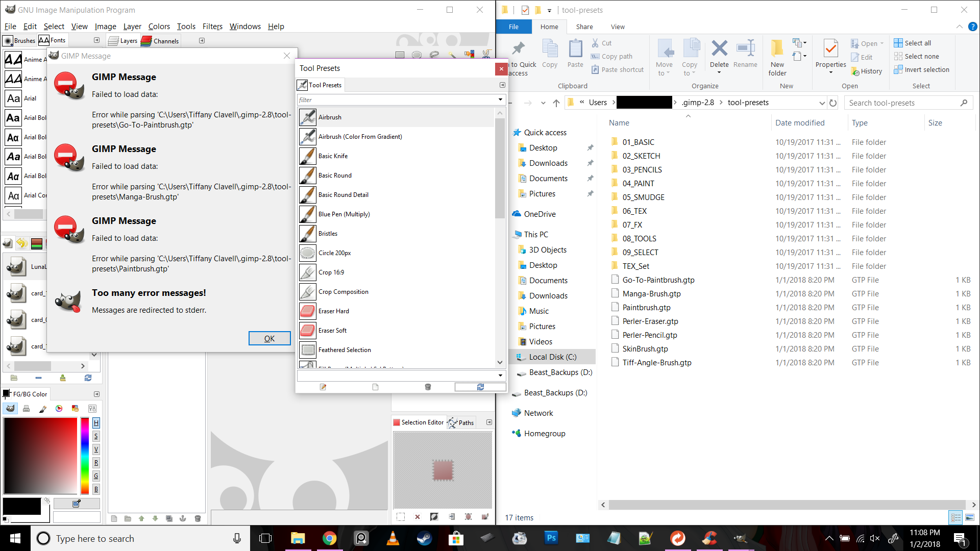This screenshot has height=551, width=980.
Task: Open the tag assignment dropdown below presets list
Action: click(x=500, y=375)
